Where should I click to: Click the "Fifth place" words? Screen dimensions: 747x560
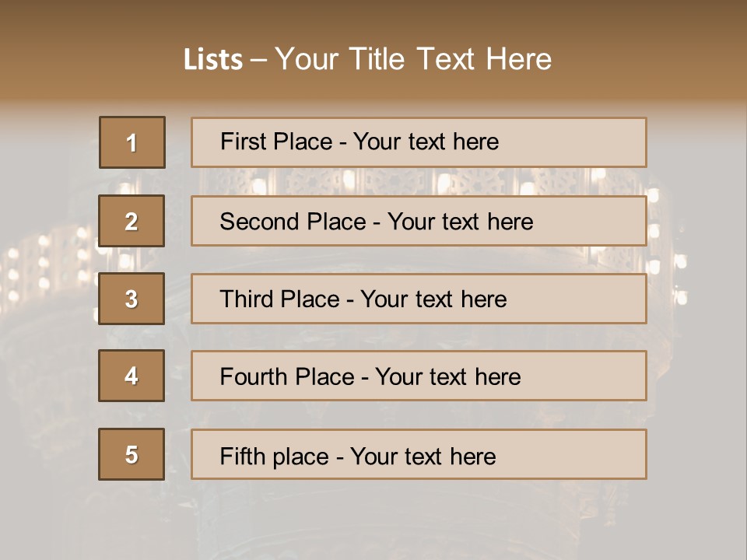[274, 456]
